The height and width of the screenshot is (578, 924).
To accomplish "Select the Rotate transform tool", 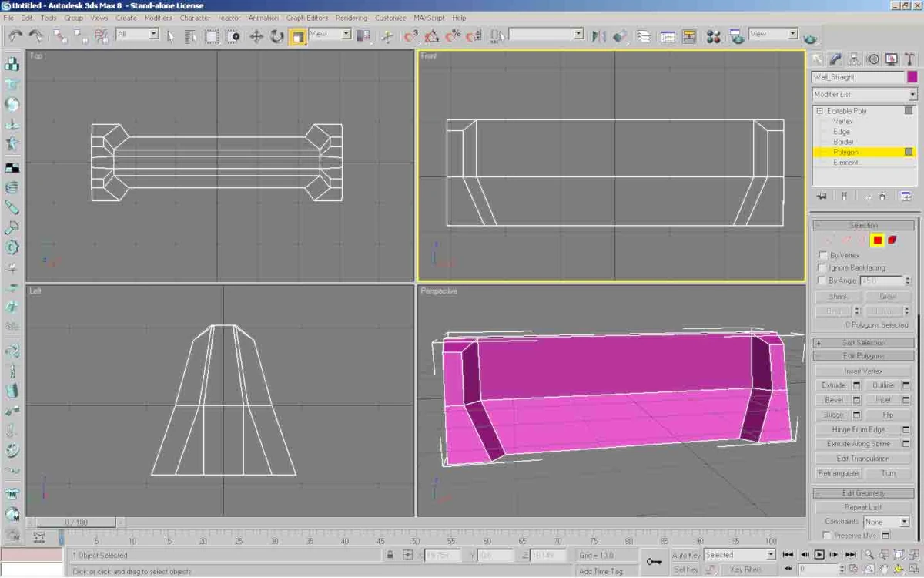I will click(x=276, y=36).
